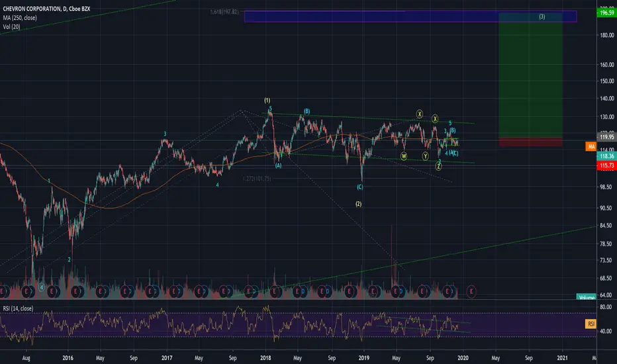The height and width of the screenshot is (364, 617).
Task: Click the 78.50 price axis value
Action: [606, 244]
